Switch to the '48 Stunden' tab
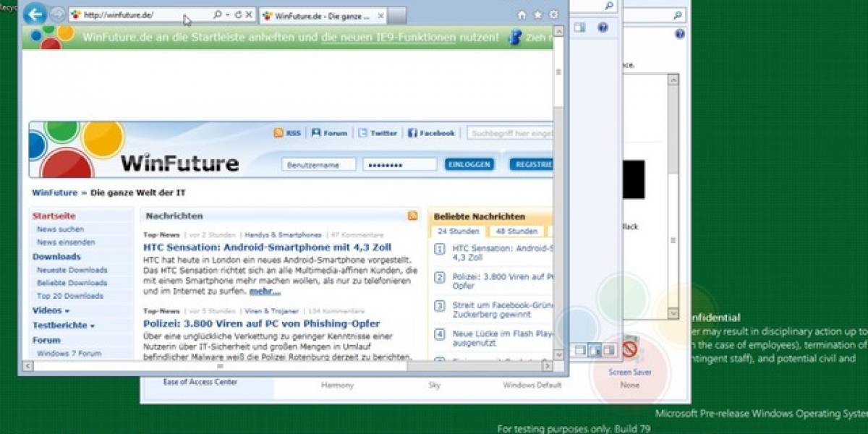The width and height of the screenshot is (868, 434). 517,231
